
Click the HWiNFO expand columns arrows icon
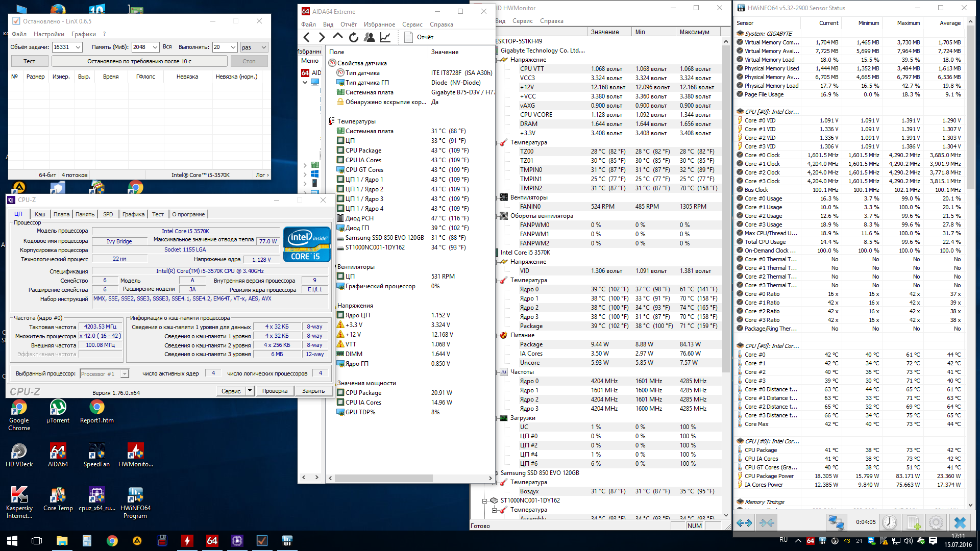(x=744, y=522)
